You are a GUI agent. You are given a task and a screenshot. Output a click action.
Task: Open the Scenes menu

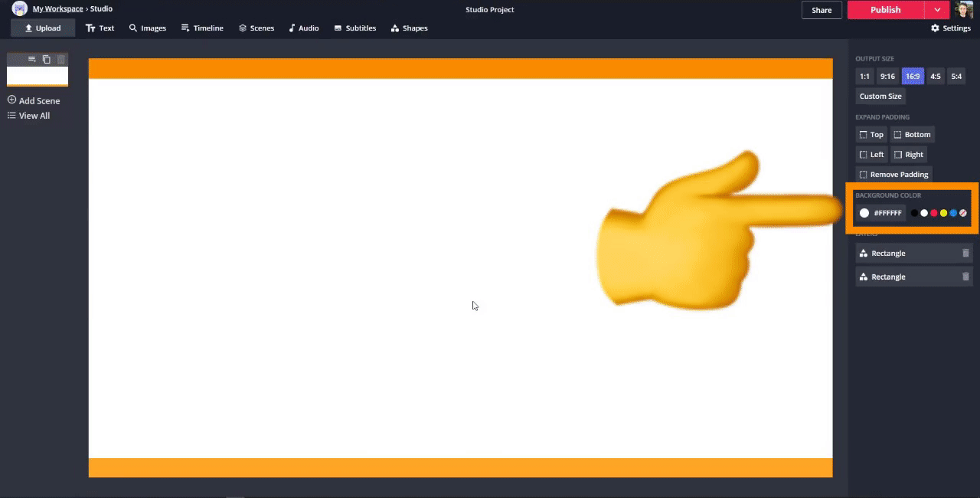tap(256, 28)
